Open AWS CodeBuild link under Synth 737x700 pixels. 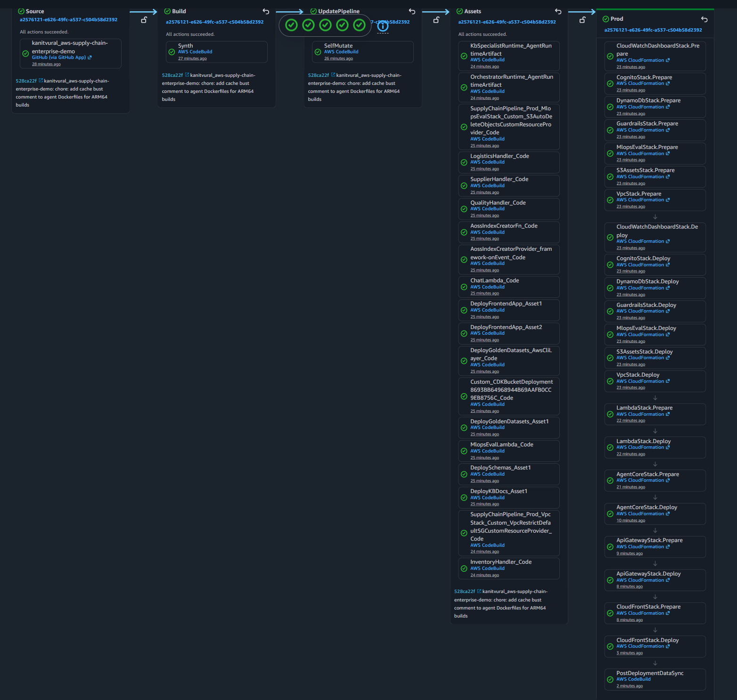(x=195, y=52)
